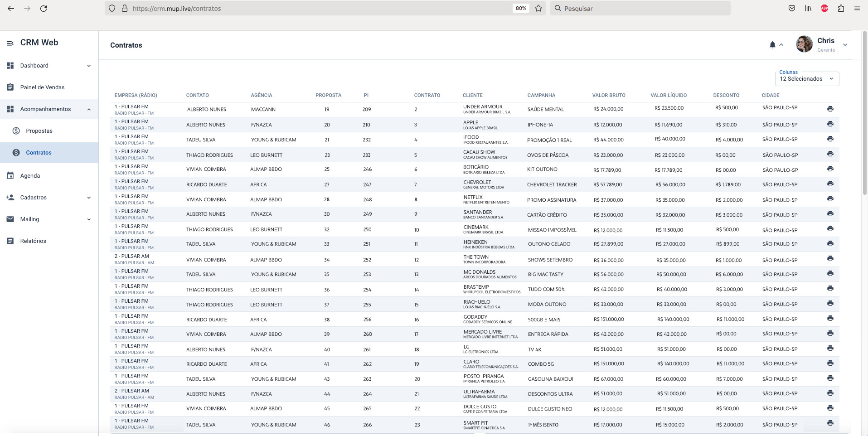Open the Agenda page
The width and height of the screenshot is (868, 436).
point(49,176)
